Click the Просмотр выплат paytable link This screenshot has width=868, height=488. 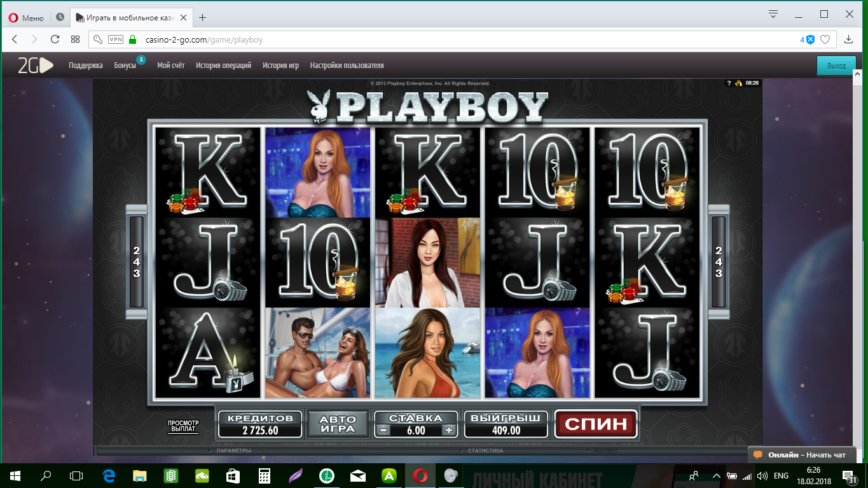pyautogui.click(x=183, y=426)
